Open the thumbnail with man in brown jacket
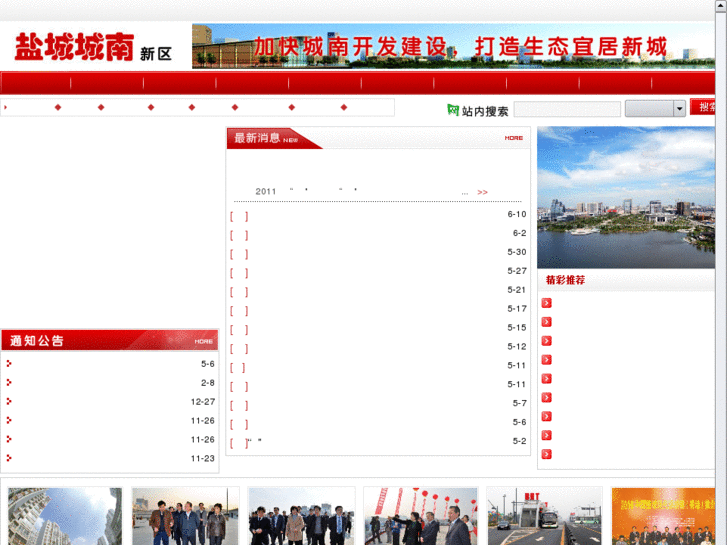The width and height of the screenshot is (727, 545). 185,516
